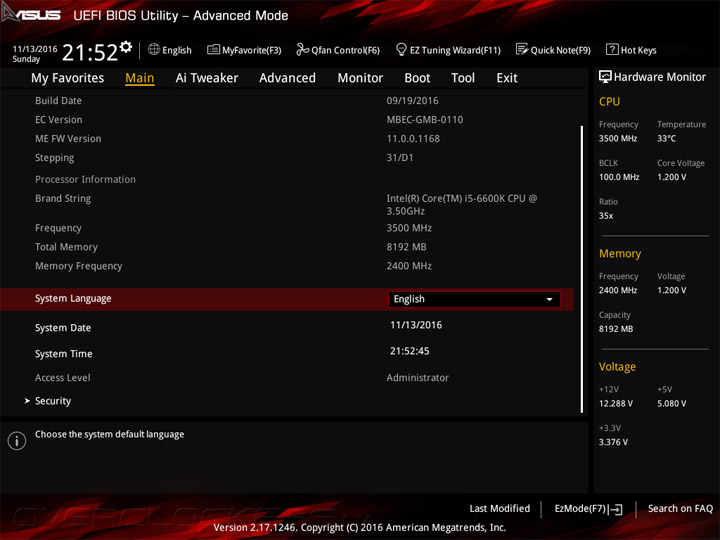Select the System Time label

[64, 354]
